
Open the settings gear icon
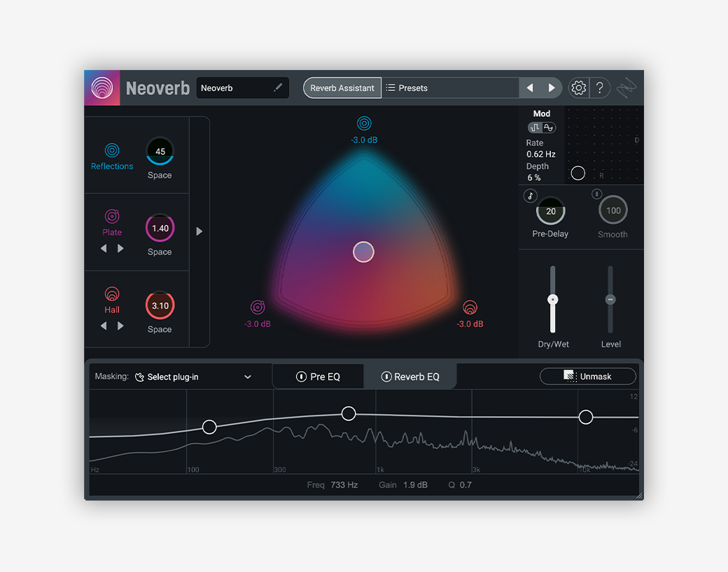(x=578, y=88)
